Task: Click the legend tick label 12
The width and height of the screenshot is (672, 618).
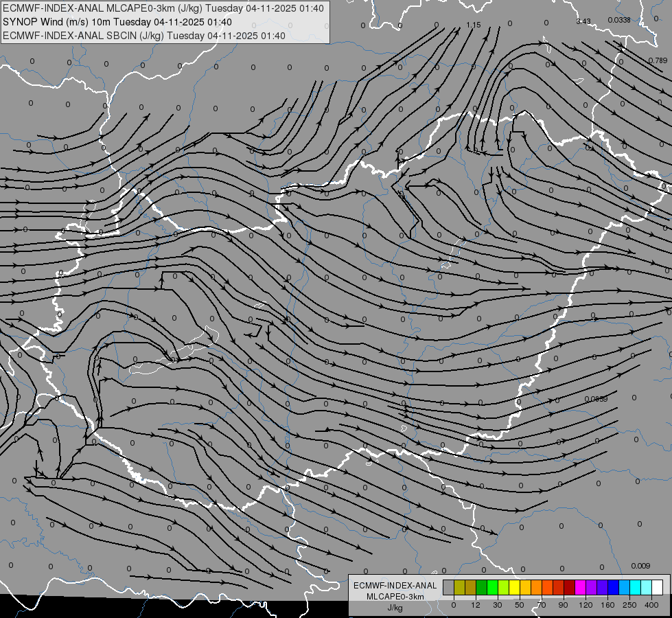Action: pyautogui.click(x=475, y=605)
